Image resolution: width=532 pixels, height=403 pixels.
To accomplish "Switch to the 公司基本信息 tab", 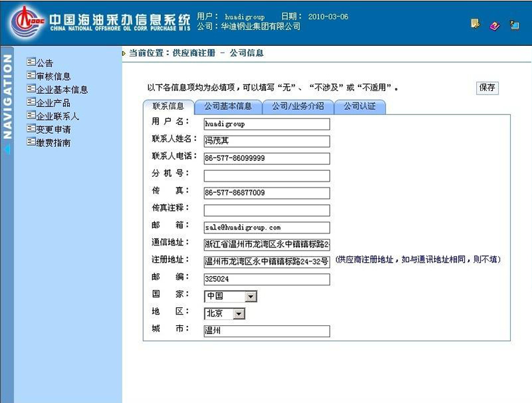I will pyautogui.click(x=229, y=105).
